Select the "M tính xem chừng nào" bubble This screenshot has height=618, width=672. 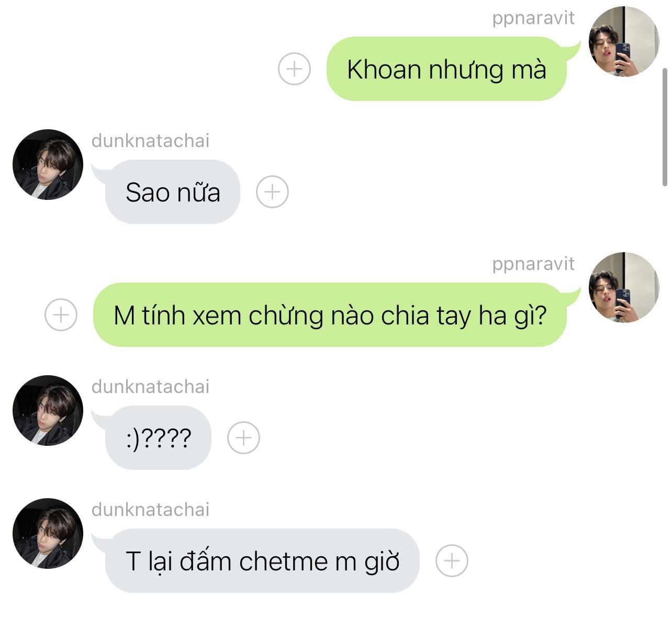point(330,314)
